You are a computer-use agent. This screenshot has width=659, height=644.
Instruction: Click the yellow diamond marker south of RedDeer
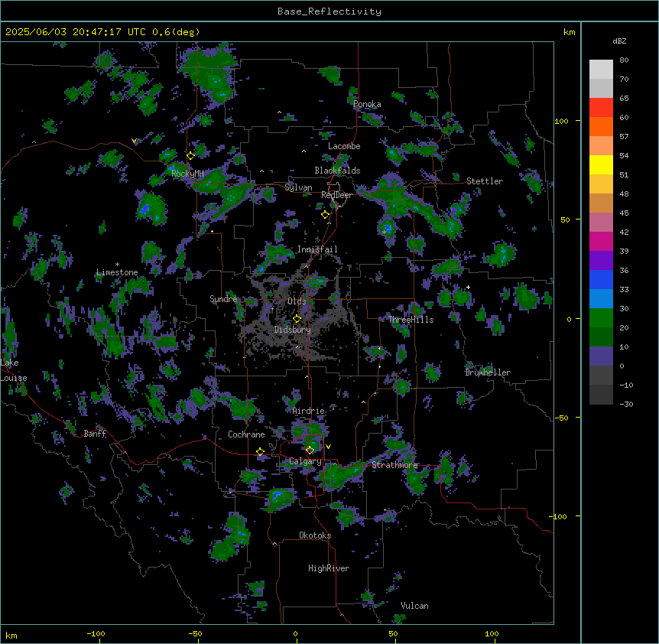[325, 215]
